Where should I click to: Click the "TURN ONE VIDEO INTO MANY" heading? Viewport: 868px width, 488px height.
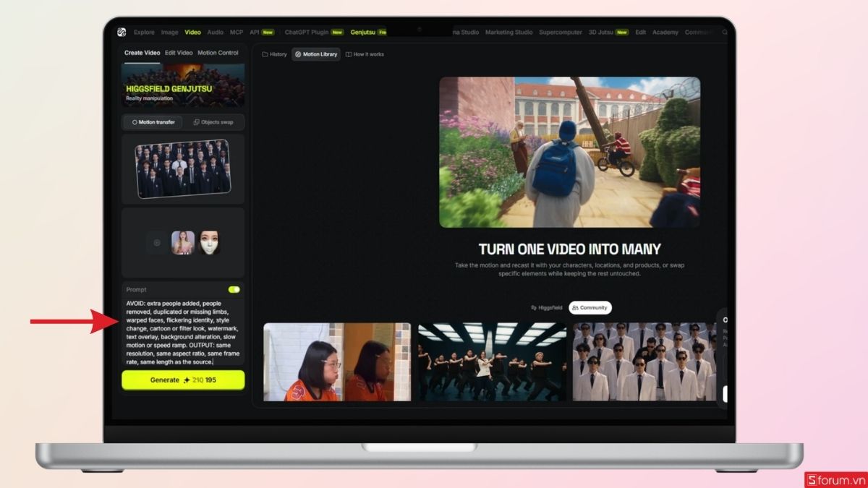click(x=570, y=249)
